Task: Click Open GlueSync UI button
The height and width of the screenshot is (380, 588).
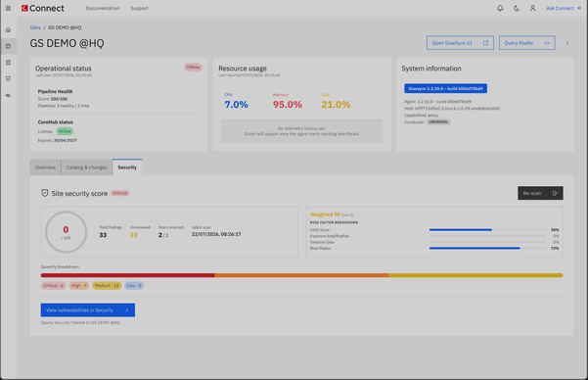Action: pos(460,43)
